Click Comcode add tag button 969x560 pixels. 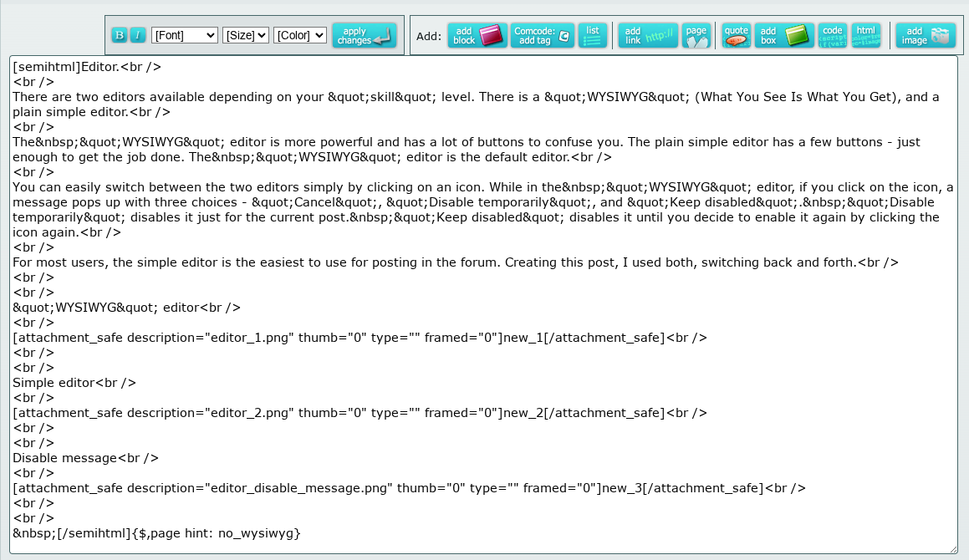(543, 35)
